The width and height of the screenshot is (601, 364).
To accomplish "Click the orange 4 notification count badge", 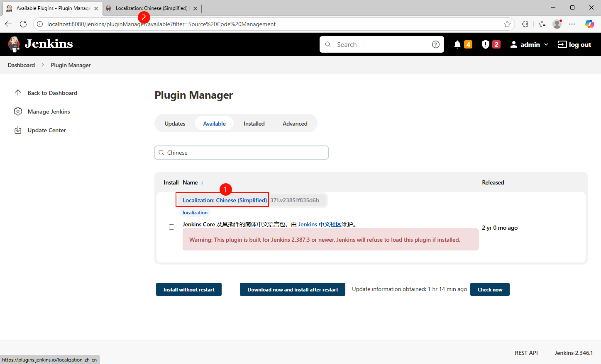I will coord(468,44).
